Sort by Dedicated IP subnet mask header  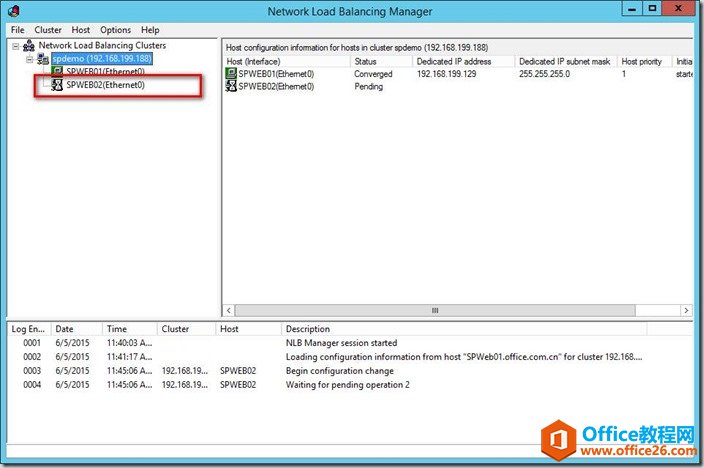(566, 62)
